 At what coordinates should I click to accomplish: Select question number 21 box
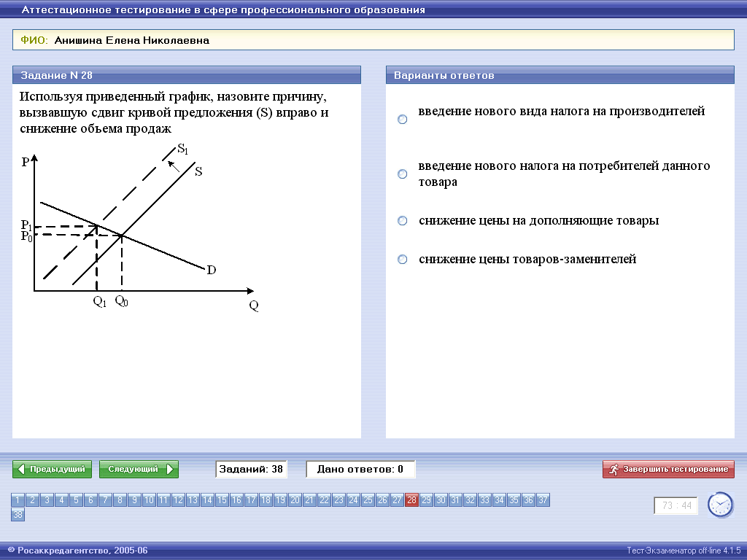tap(309, 500)
